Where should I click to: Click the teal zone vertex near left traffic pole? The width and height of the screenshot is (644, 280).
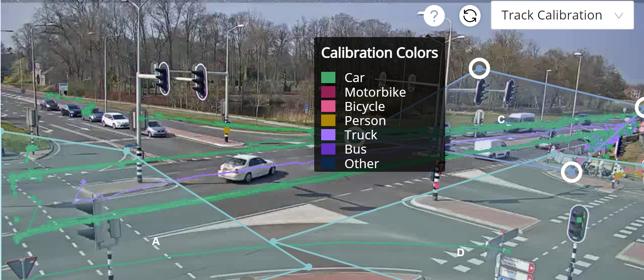point(127,151)
